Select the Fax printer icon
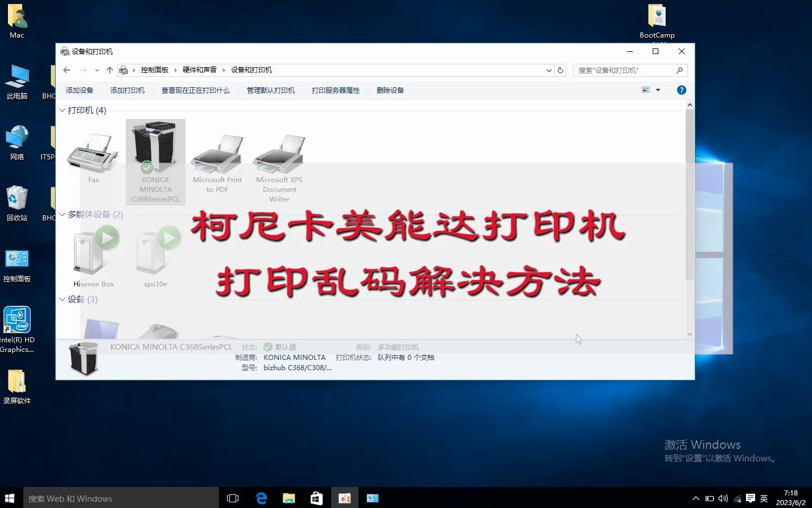812x508 pixels. pyautogui.click(x=93, y=154)
